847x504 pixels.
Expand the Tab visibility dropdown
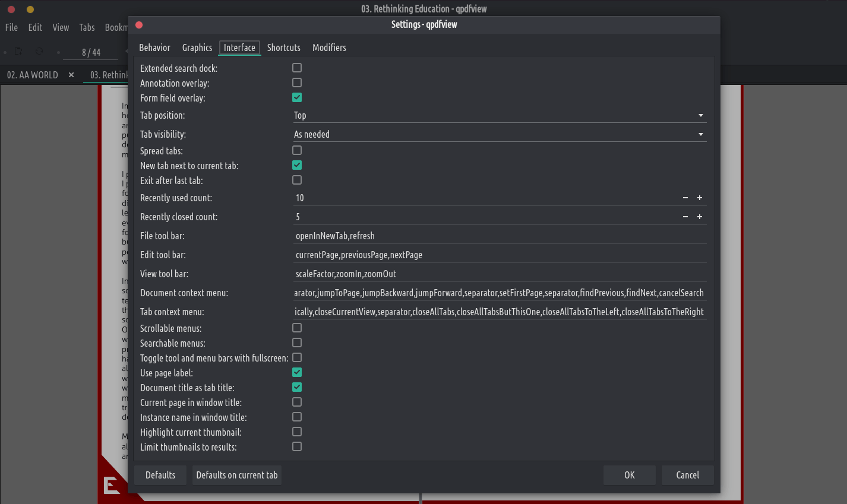pos(499,134)
